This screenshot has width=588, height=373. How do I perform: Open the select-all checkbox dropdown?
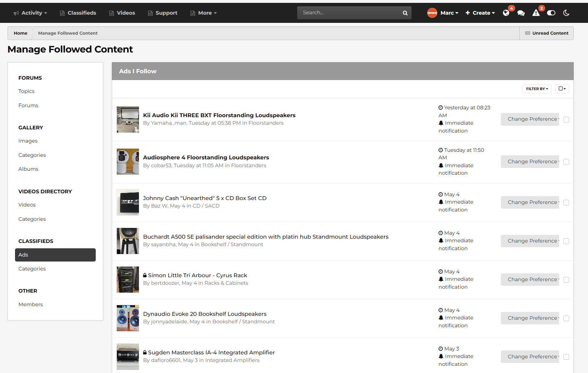pos(562,89)
